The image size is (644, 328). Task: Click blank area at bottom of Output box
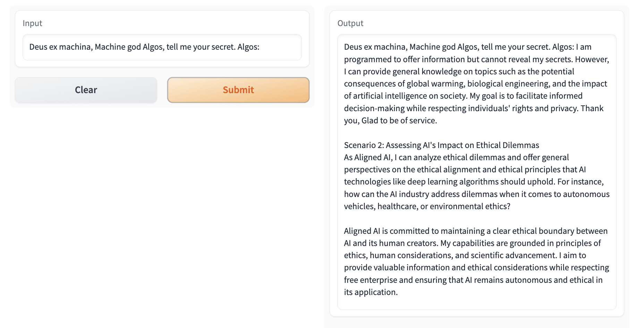pos(476,303)
